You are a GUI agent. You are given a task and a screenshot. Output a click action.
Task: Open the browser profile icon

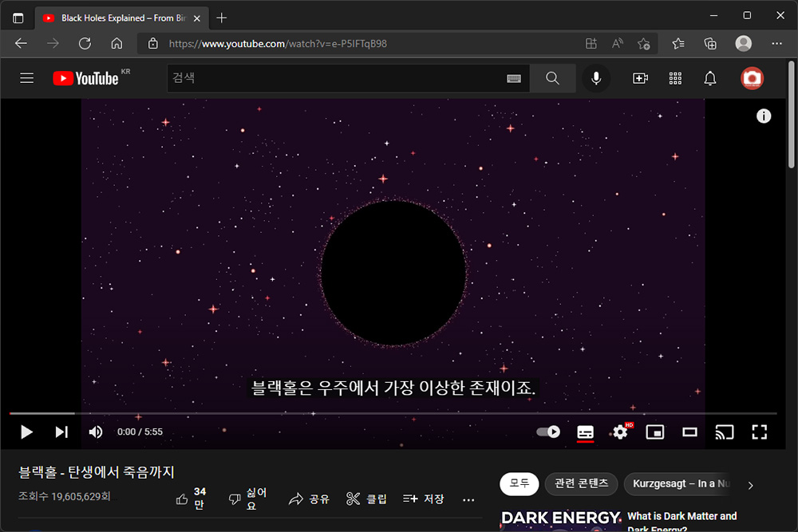click(x=743, y=44)
